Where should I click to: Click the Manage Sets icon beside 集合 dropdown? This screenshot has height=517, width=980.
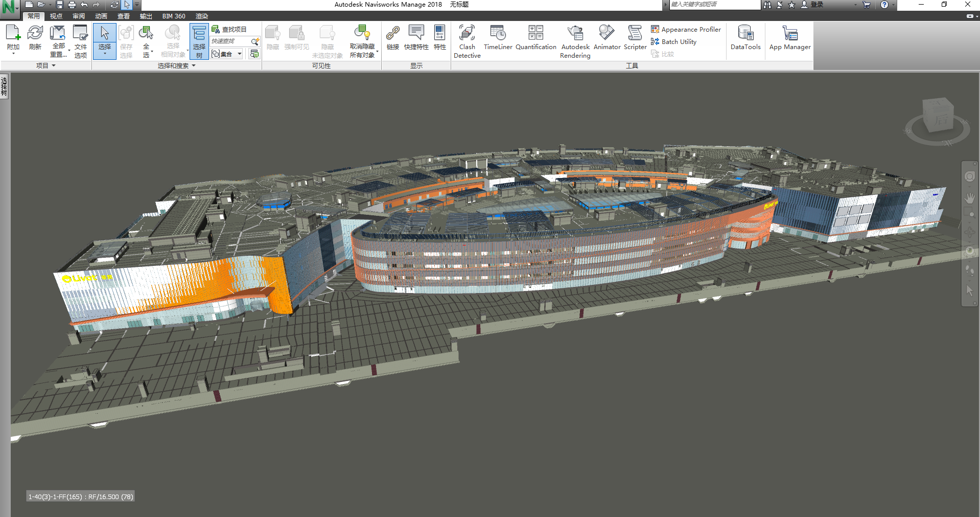click(x=254, y=54)
